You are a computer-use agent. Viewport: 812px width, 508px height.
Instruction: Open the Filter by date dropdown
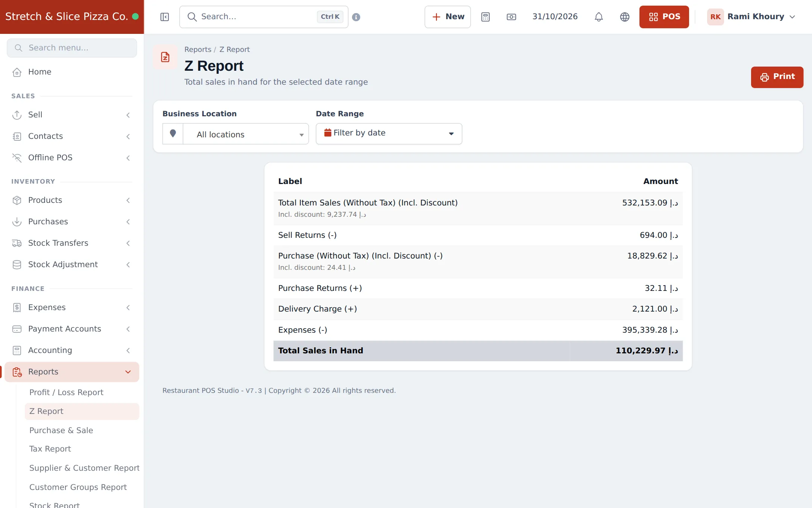point(389,134)
